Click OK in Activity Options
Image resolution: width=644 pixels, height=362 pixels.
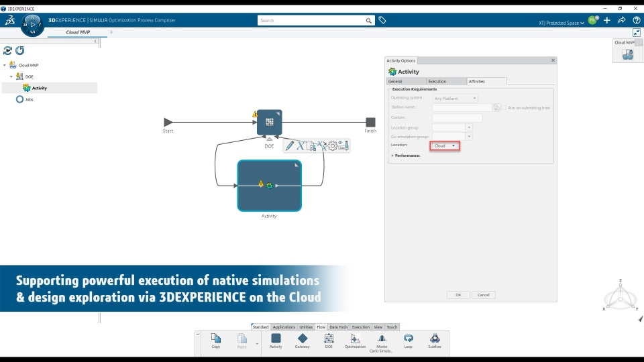point(458,295)
